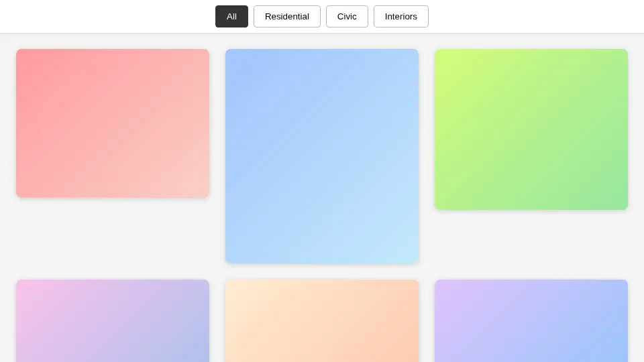Screen dimensions: 644x362
Task: Select the All filter button
Action: click(x=231, y=16)
